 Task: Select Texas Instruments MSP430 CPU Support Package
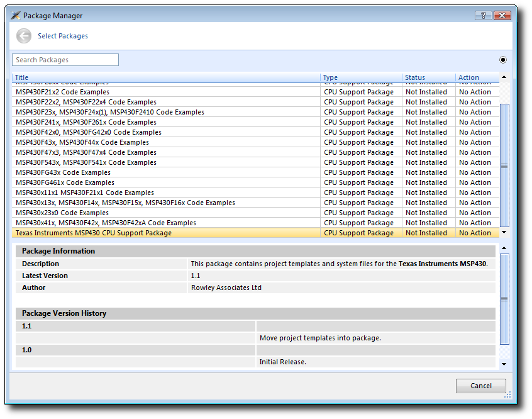pos(94,233)
